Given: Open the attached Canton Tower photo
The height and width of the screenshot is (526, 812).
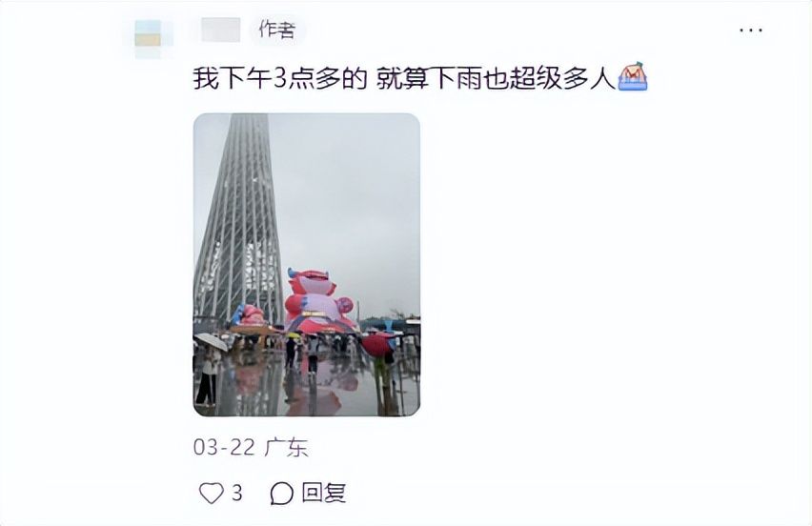Looking at the screenshot, I should [307, 265].
